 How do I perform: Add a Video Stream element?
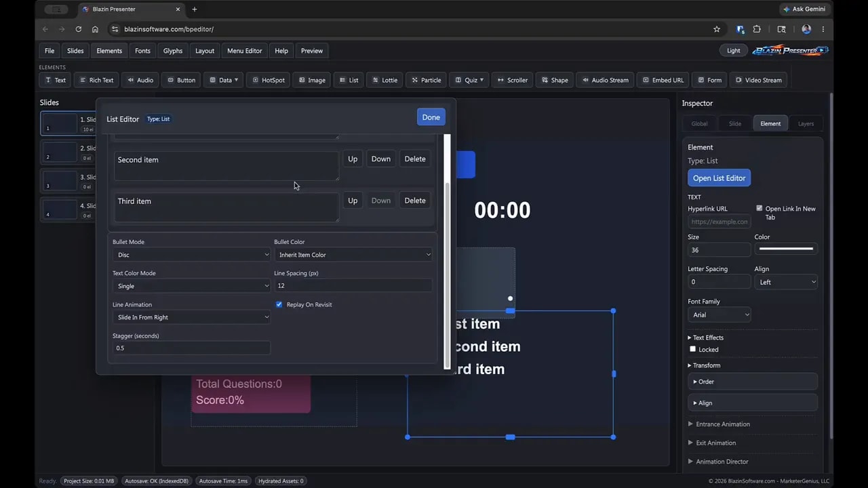pyautogui.click(x=758, y=80)
